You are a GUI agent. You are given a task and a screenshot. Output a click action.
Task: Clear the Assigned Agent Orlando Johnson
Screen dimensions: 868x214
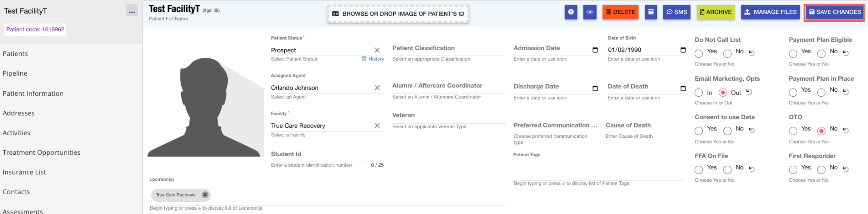(377, 88)
